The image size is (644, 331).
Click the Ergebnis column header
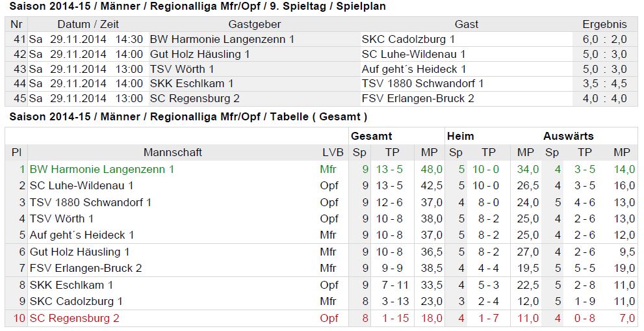pyautogui.click(x=604, y=24)
